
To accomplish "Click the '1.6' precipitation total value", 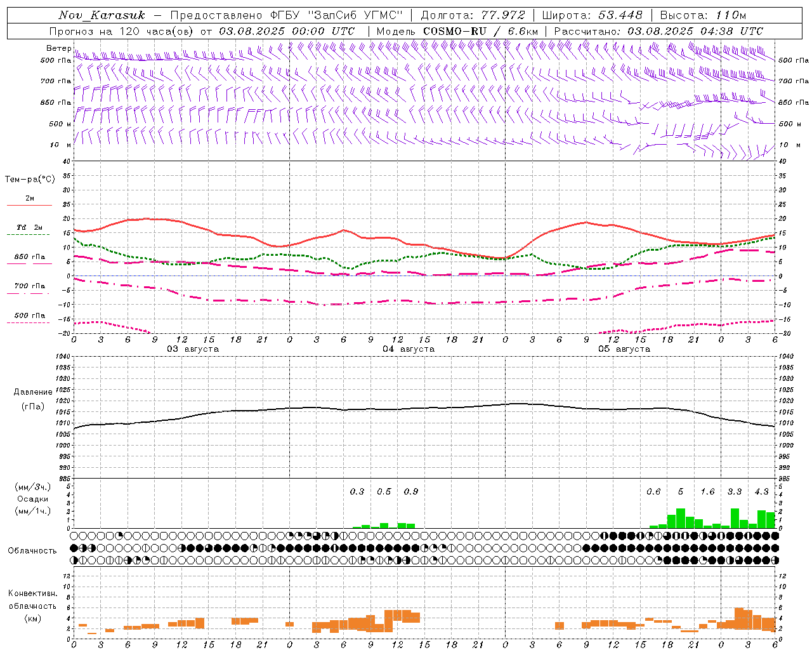I will (707, 491).
